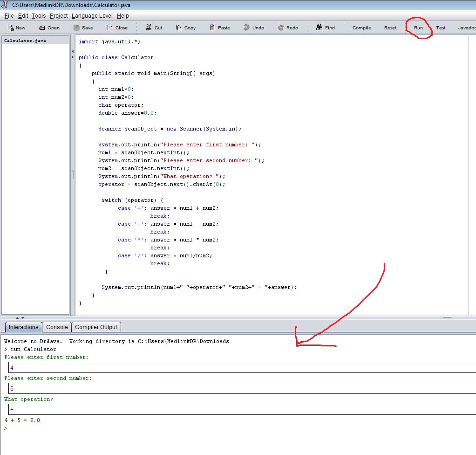This screenshot has height=455, width=476.
Task: Click the Test button
Action: [441, 28]
